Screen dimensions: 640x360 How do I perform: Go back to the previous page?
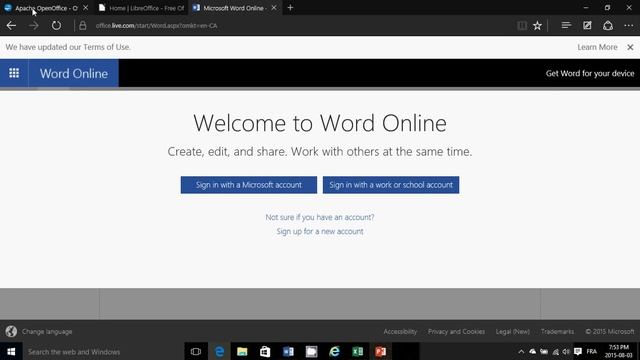[x=11, y=26]
